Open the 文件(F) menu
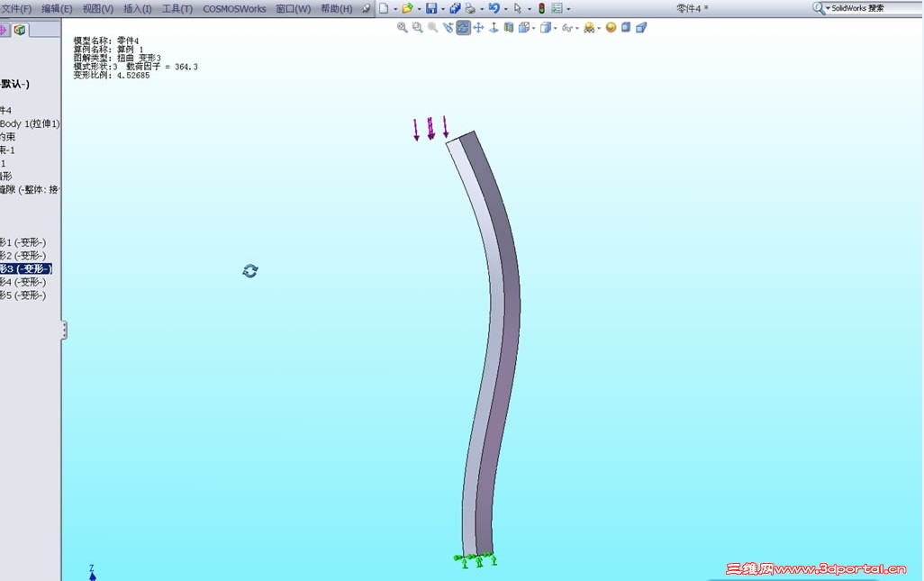 [16, 9]
